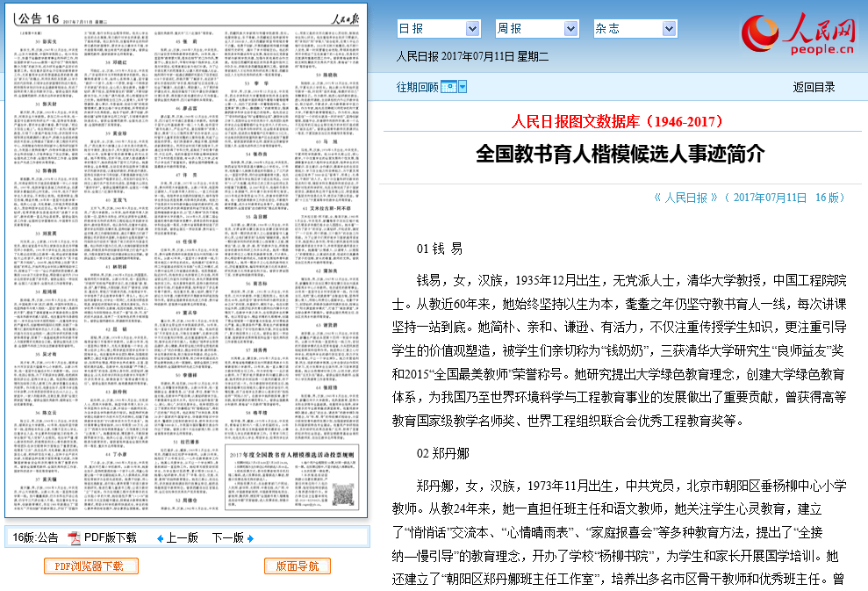Screen dimensions: 868x591
Task: Click the 往期回顾 label
Action: pos(418,87)
